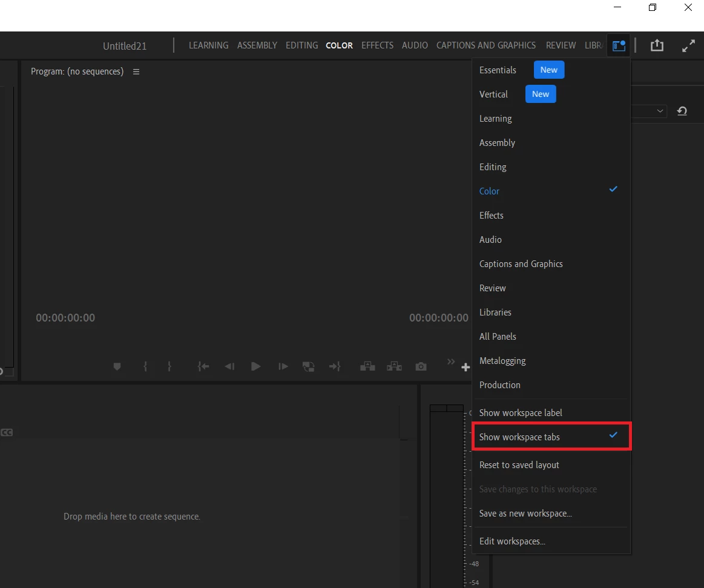
Task: Click the Mark In brace icon
Action: [x=145, y=366]
